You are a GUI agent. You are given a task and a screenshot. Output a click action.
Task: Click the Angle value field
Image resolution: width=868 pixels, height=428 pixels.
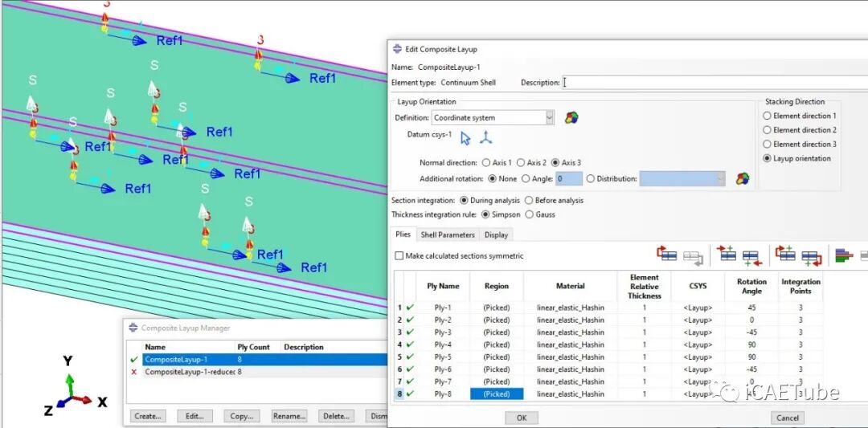(569, 178)
